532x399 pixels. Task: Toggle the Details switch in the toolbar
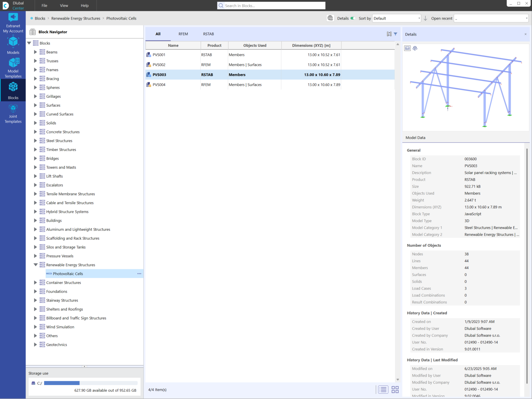(353, 18)
